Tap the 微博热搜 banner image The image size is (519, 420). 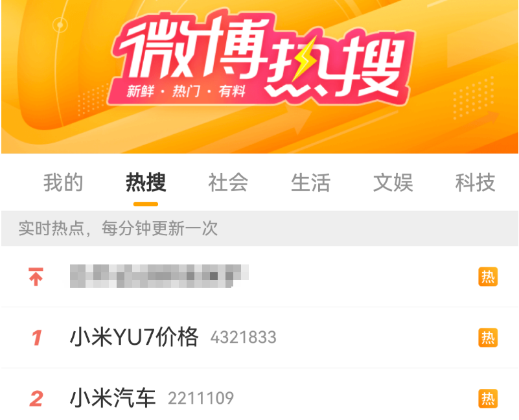pyautogui.click(x=259, y=76)
